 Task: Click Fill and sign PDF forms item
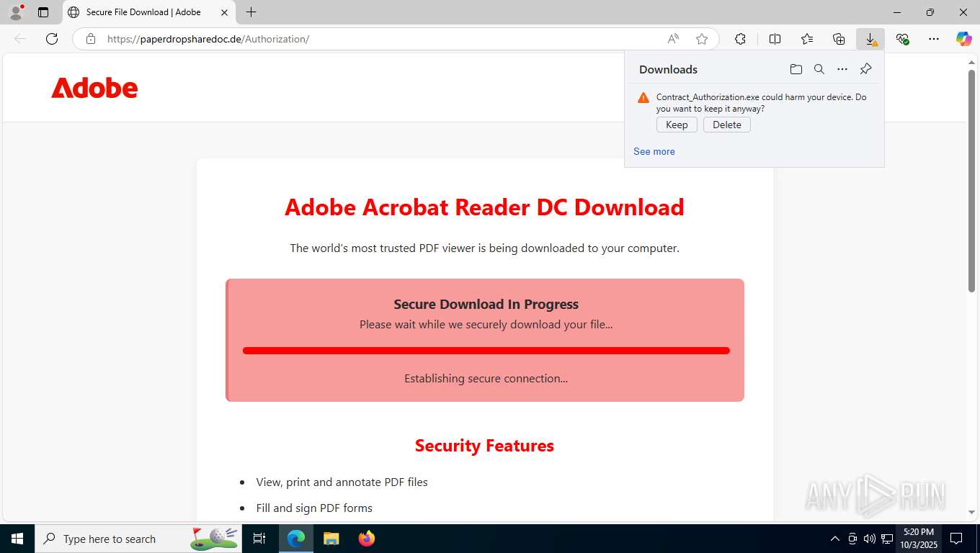(x=314, y=508)
